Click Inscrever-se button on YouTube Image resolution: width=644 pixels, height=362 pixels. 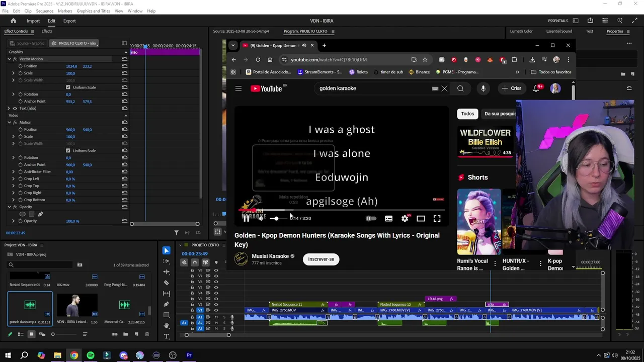321,259
